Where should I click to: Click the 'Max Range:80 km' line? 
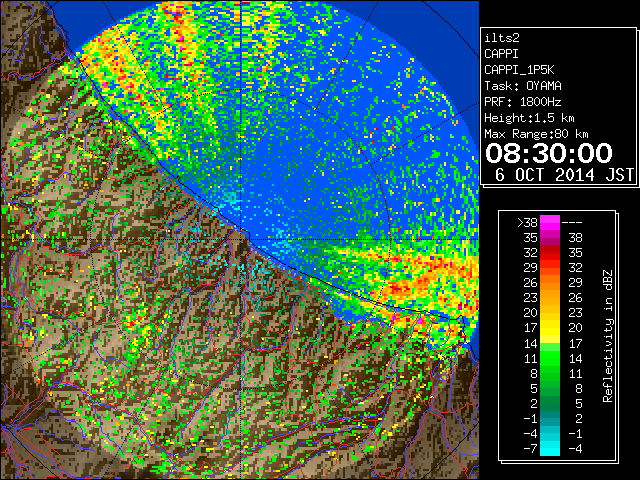[536, 134]
